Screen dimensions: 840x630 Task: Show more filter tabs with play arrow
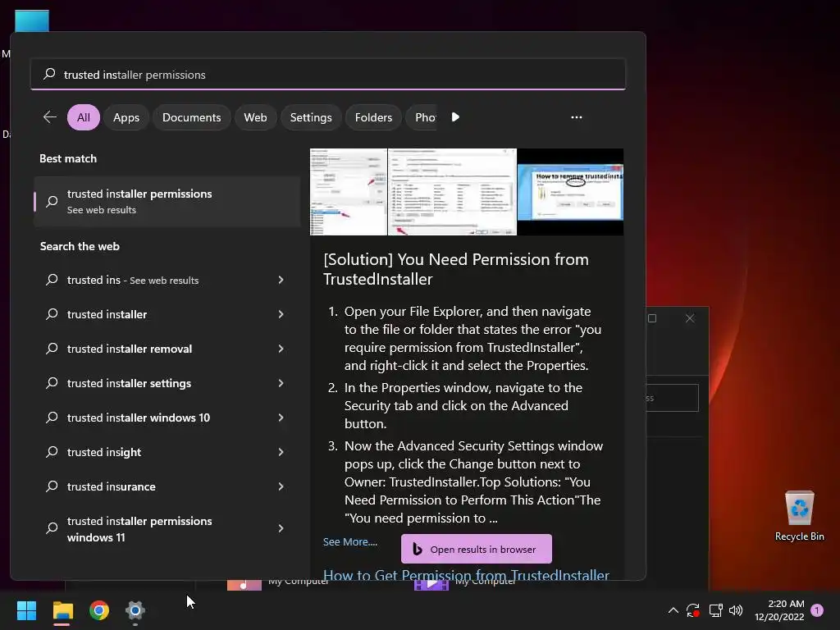click(x=455, y=116)
